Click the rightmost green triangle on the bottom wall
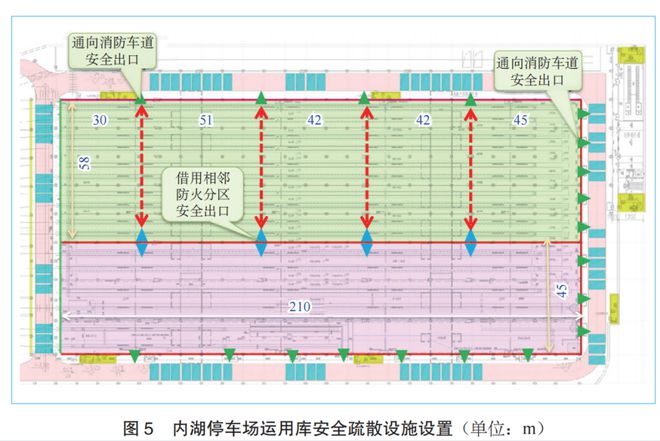This screenshot has width=660, height=441. (x=528, y=355)
